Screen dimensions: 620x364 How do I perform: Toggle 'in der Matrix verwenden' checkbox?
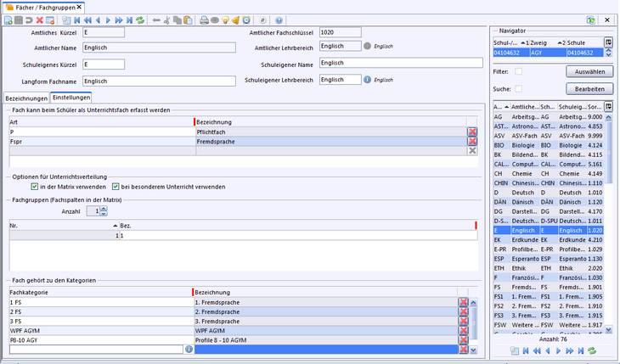point(35,186)
